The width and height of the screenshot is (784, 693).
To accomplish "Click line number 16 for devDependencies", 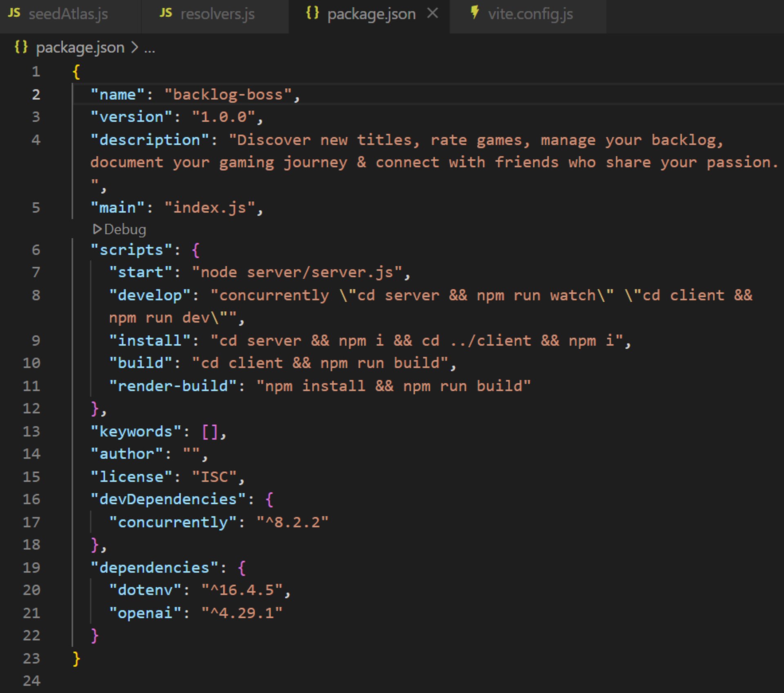I will point(32,499).
